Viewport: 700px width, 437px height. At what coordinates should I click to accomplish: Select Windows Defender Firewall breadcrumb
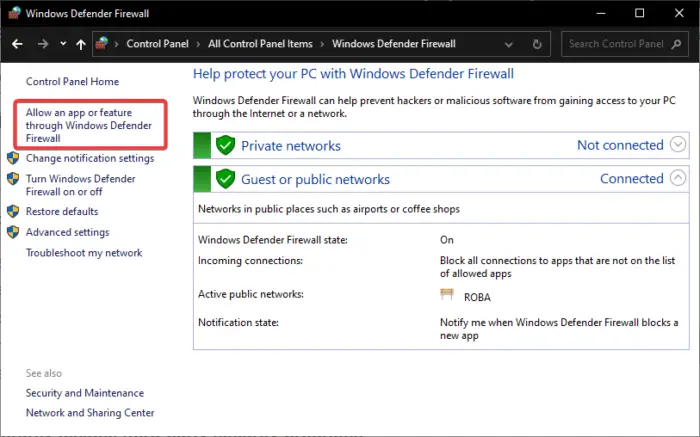(394, 44)
